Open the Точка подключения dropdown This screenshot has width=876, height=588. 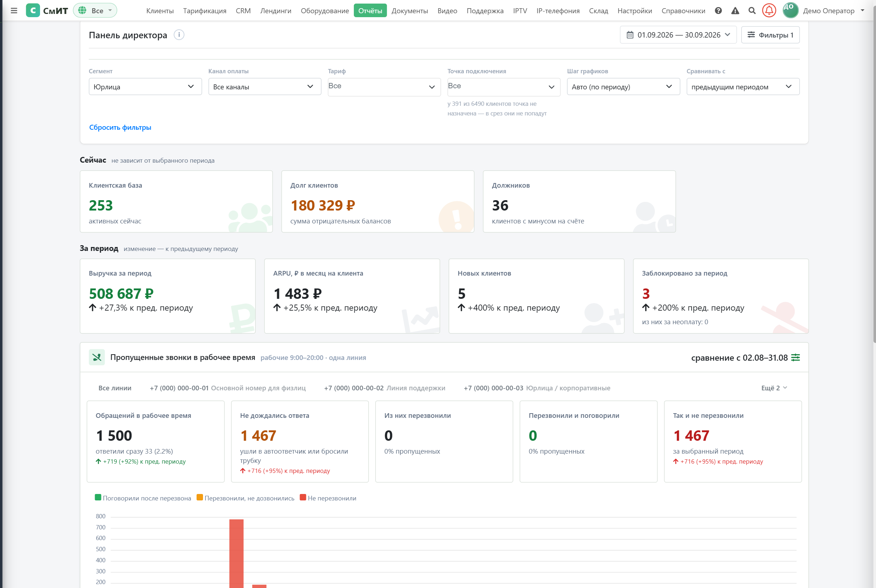click(504, 87)
